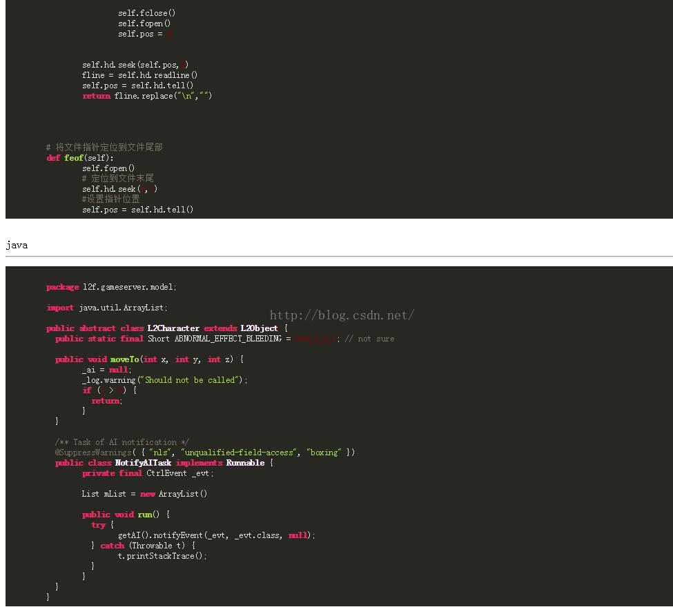Click the "package l2f.gameserver.model;" line
The width and height of the screenshot is (673, 616).
pyautogui.click(x=111, y=287)
